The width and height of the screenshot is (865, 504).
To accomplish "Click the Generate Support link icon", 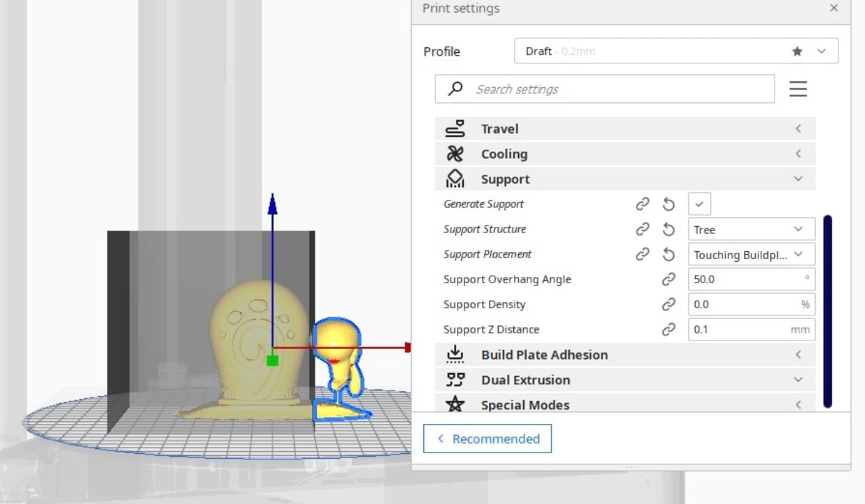I will coord(642,204).
